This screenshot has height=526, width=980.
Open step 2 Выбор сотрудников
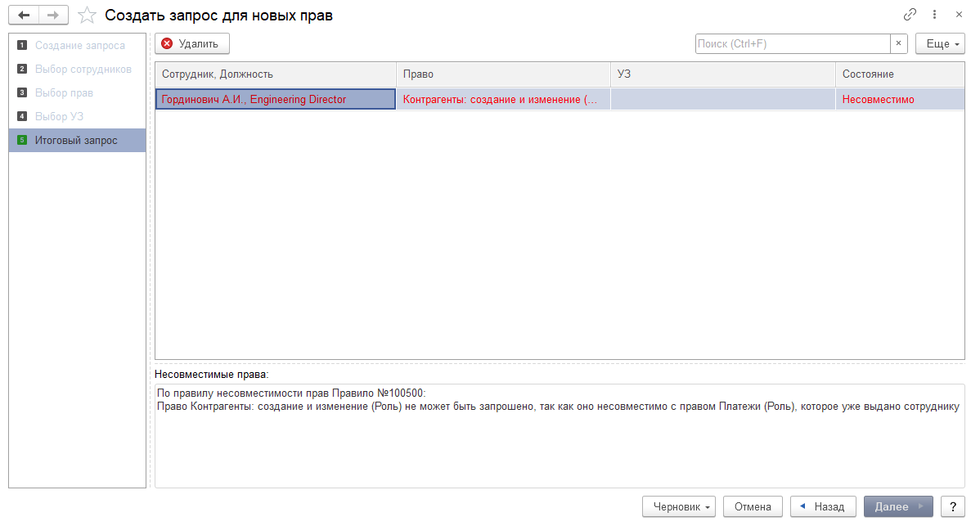pyautogui.click(x=78, y=69)
